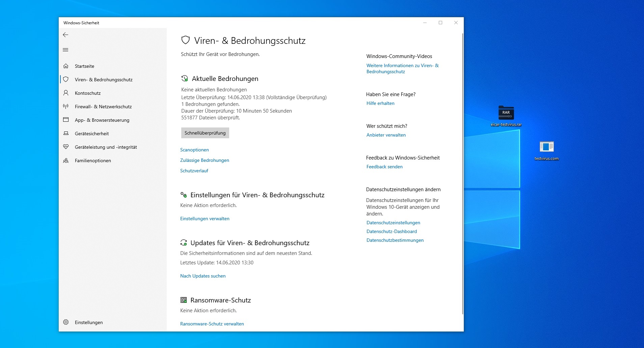Click the Firewall antenna icon

[66, 106]
